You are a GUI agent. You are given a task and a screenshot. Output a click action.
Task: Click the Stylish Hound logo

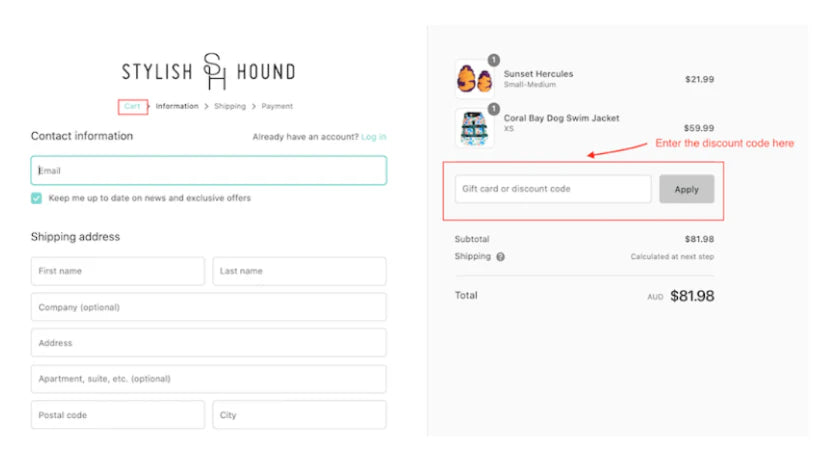click(208, 71)
